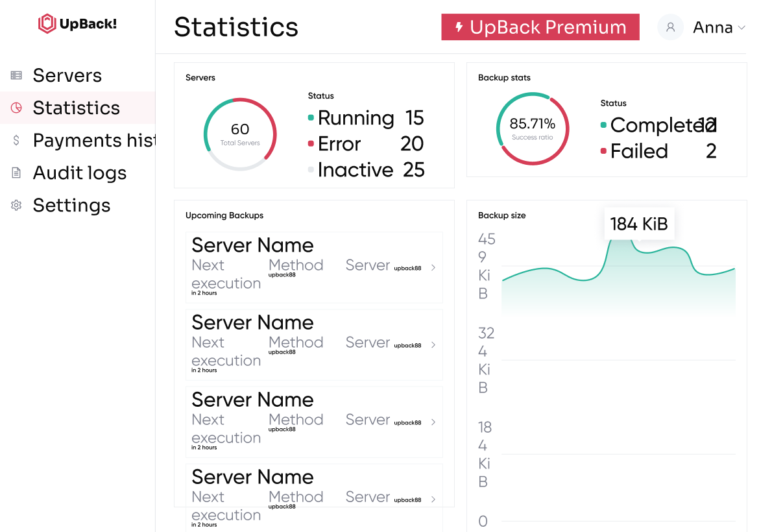Go to Audit logs page
This screenshot has height=532, width=772.
(79, 173)
